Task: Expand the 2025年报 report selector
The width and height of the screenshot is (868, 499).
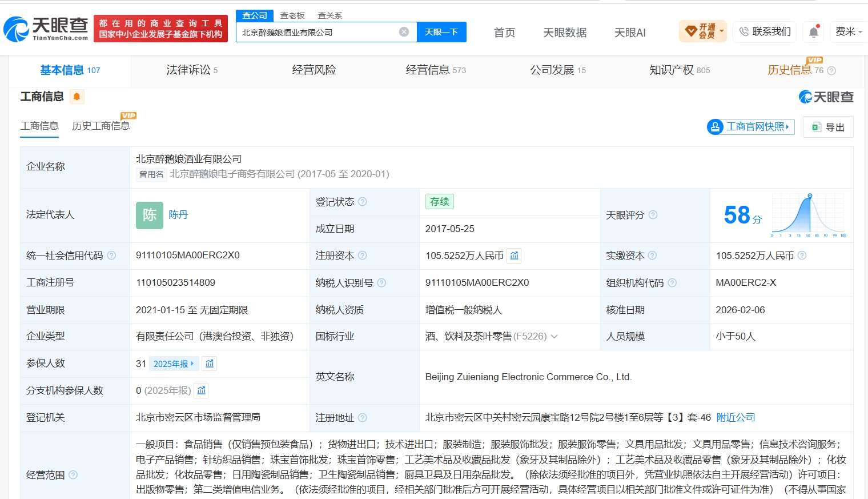Action: click(x=174, y=364)
